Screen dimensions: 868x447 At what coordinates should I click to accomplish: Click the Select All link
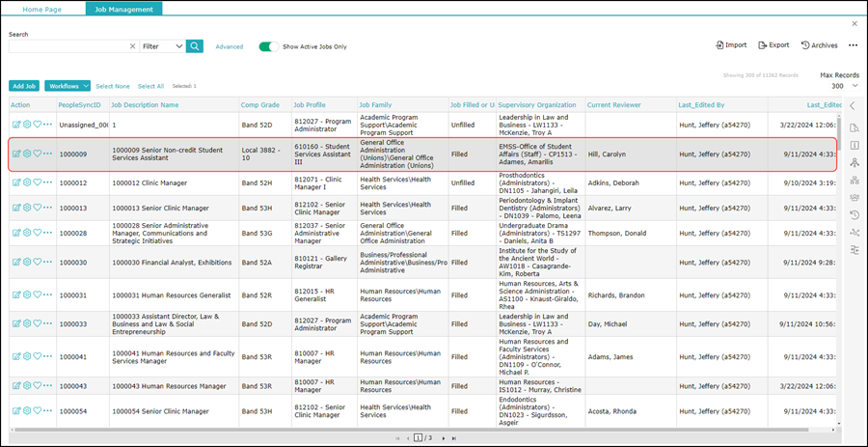click(x=150, y=86)
